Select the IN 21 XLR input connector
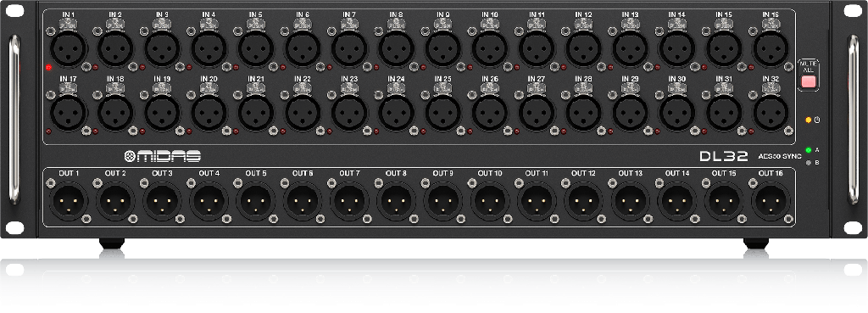 click(x=256, y=113)
